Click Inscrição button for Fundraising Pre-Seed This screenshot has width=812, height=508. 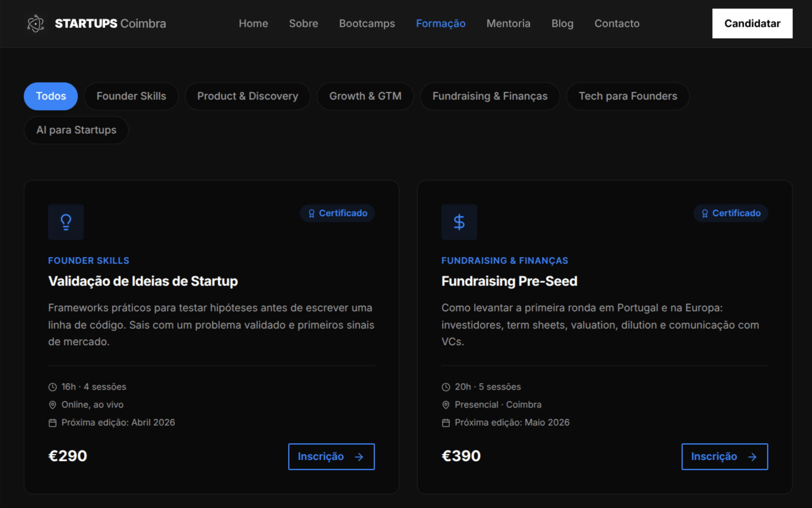(x=725, y=456)
